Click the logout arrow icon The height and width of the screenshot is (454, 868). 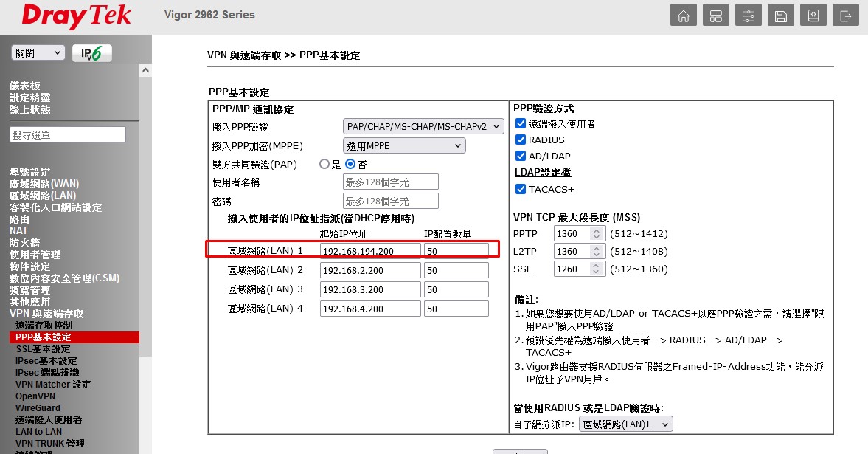pyautogui.click(x=844, y=16)
